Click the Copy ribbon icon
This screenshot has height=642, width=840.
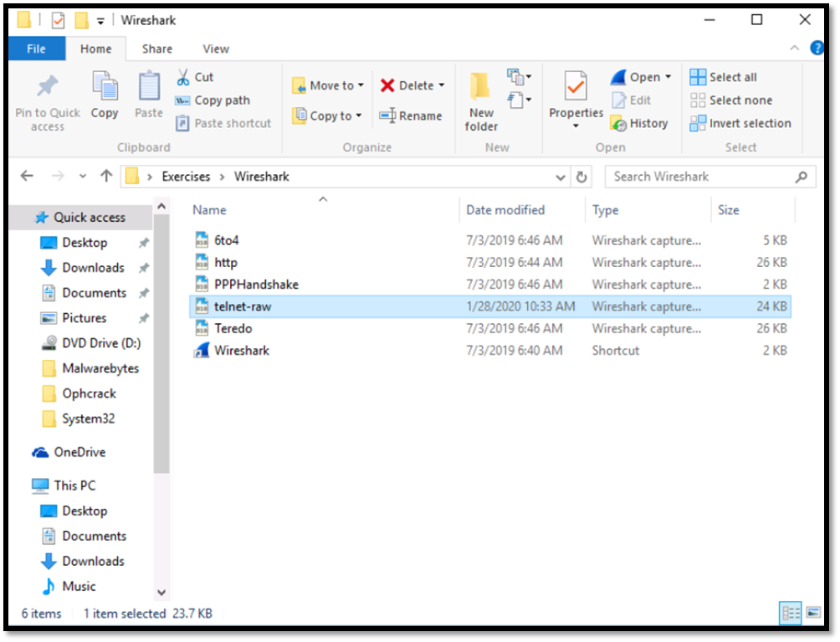(105, 86)
